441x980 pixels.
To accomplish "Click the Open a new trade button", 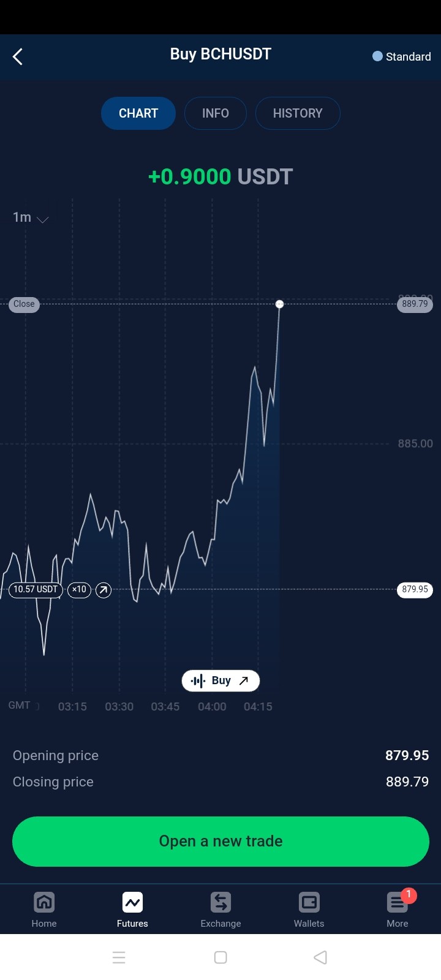I will [221, 841].
